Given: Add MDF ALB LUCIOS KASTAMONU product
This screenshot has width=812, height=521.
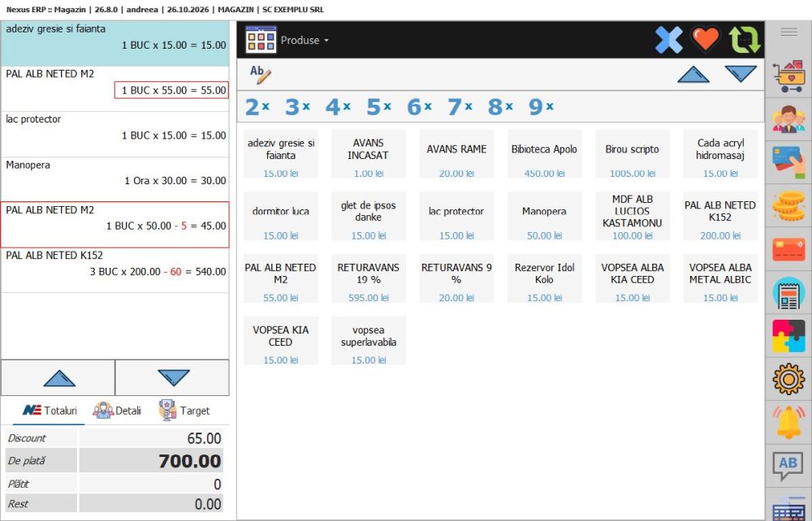Looking at the screenshot, I should [633, 216].
